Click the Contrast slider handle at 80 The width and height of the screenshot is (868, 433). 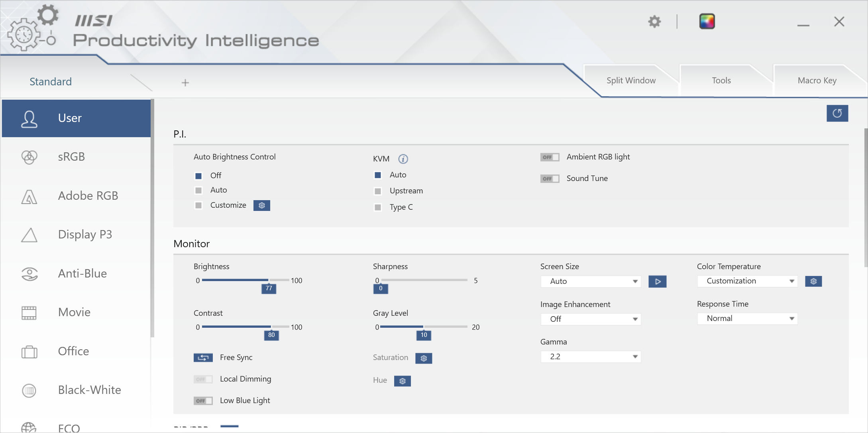pyautogui.click(x=271, y=335)
